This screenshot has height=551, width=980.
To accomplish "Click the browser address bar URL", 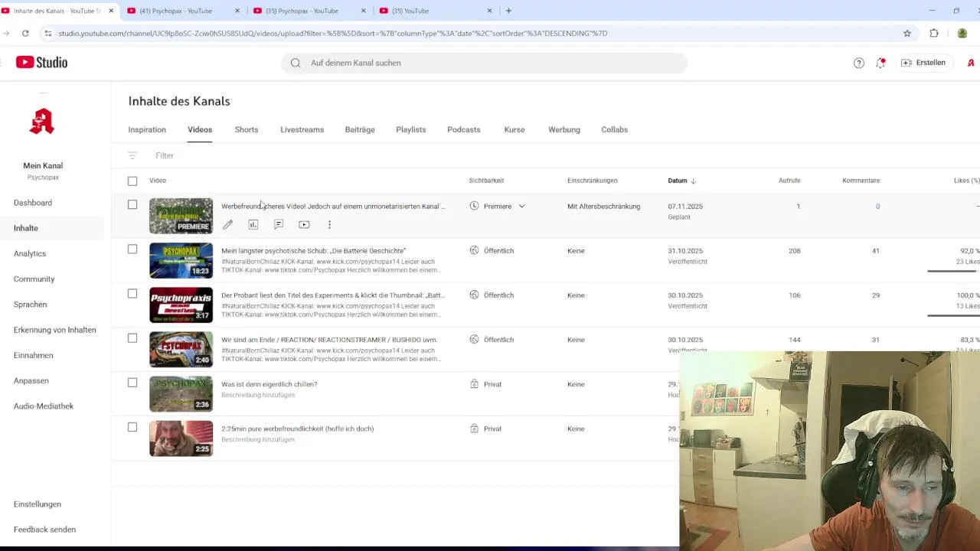I will 333,34.
